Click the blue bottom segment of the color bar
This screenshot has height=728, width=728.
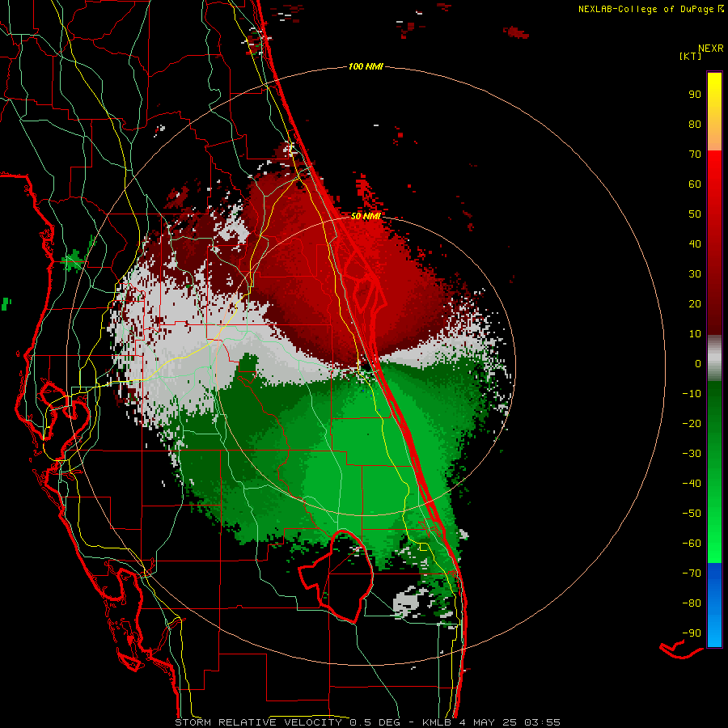(x=714, y=604)
